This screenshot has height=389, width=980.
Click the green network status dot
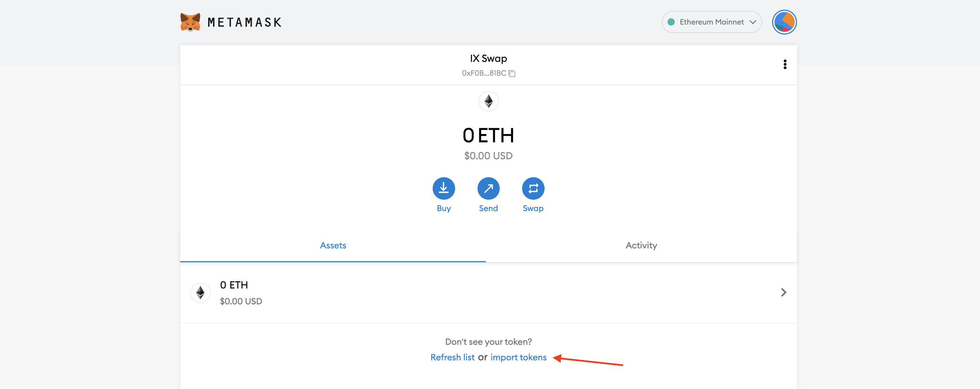click(671, 22)
